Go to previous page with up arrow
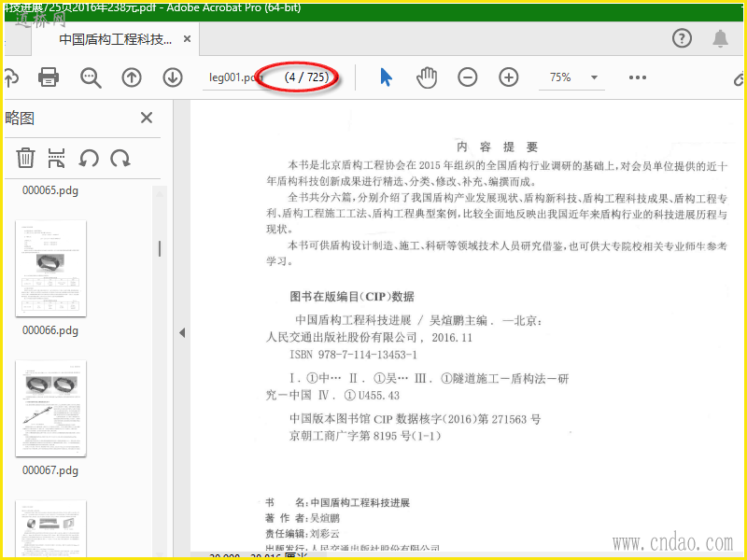 (x=132, y=77)
